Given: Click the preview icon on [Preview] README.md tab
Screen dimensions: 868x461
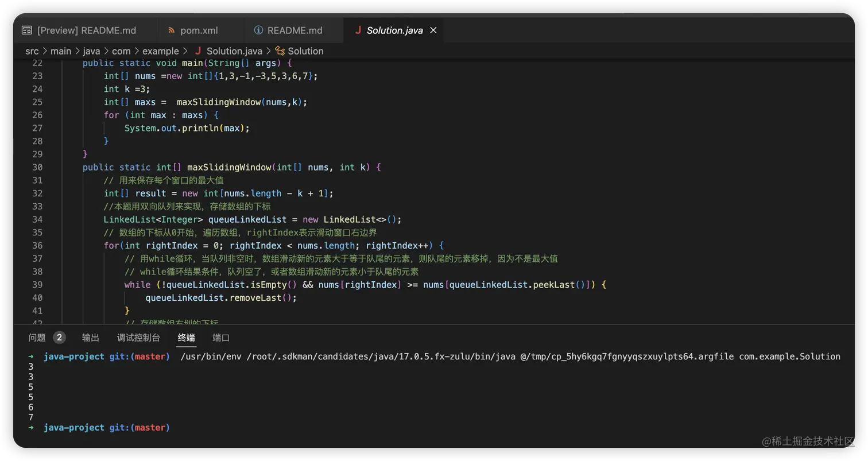Looking at the screenshot, I should pos(27,30).
